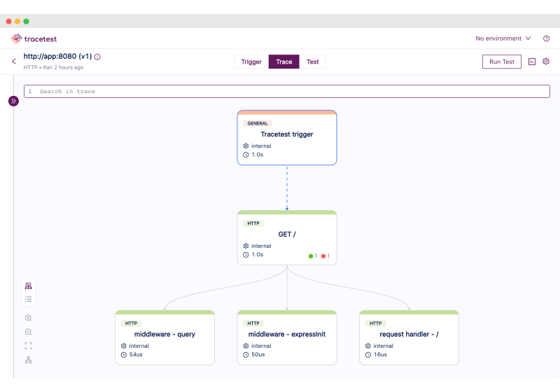Click the green maximize window button

[x=26, y=22]
